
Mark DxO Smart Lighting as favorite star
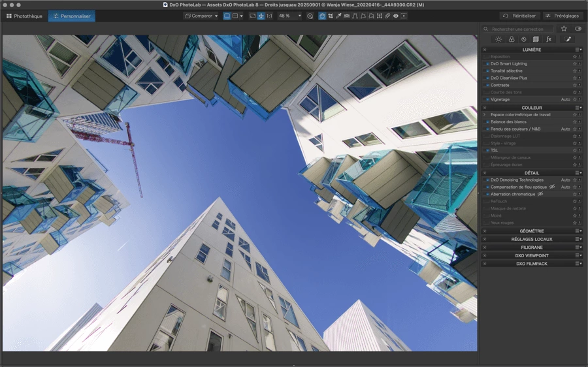tap(574, 64)
